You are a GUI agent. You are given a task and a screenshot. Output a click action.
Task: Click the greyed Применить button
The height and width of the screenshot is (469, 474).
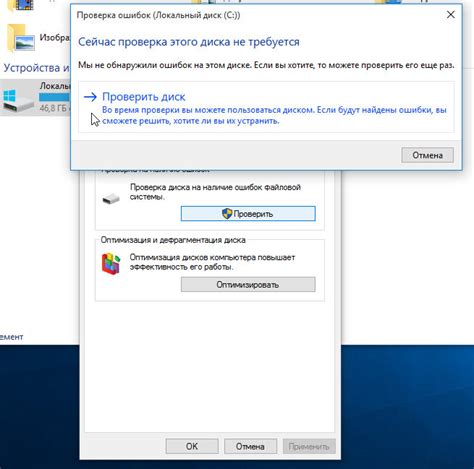(309, 446)
